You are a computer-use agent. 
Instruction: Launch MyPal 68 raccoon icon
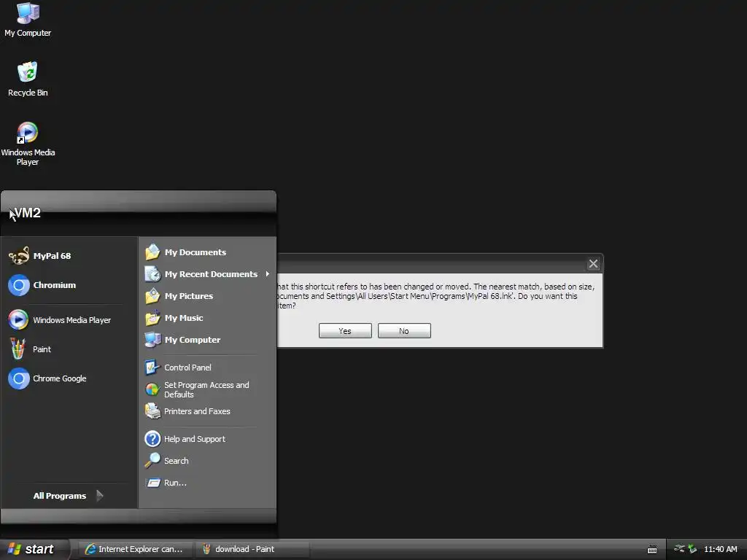(x=19, y=256)
